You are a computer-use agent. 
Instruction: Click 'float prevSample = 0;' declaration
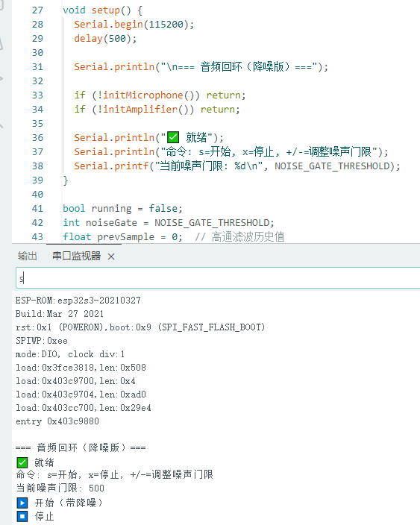coord(122,236)
